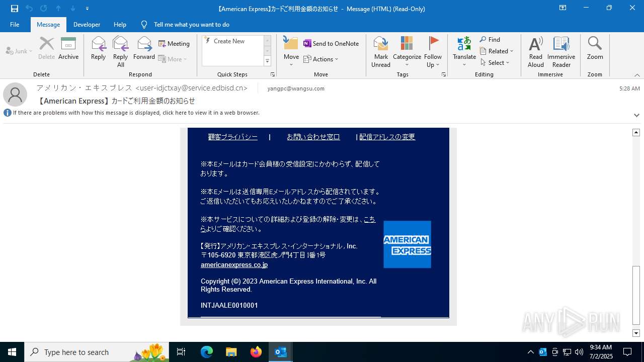Open the File tab
644x362 pixels.
(x=15, y=25)
